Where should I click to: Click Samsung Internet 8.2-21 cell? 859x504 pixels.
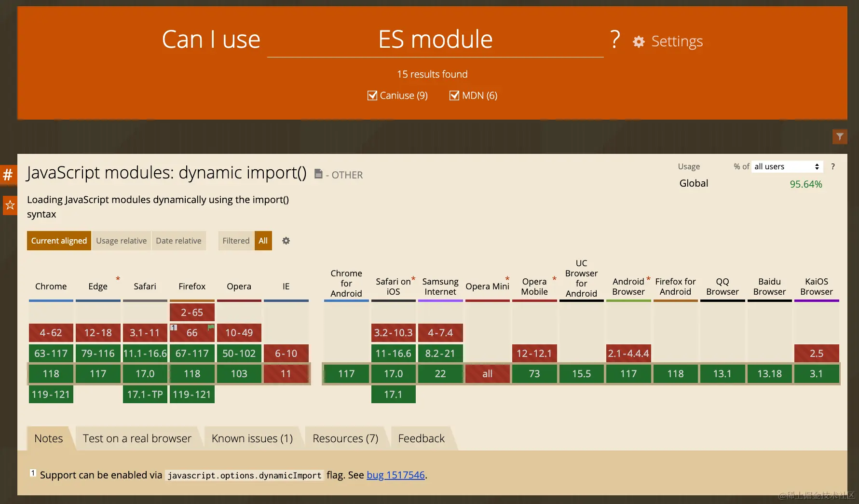[440, 354]
